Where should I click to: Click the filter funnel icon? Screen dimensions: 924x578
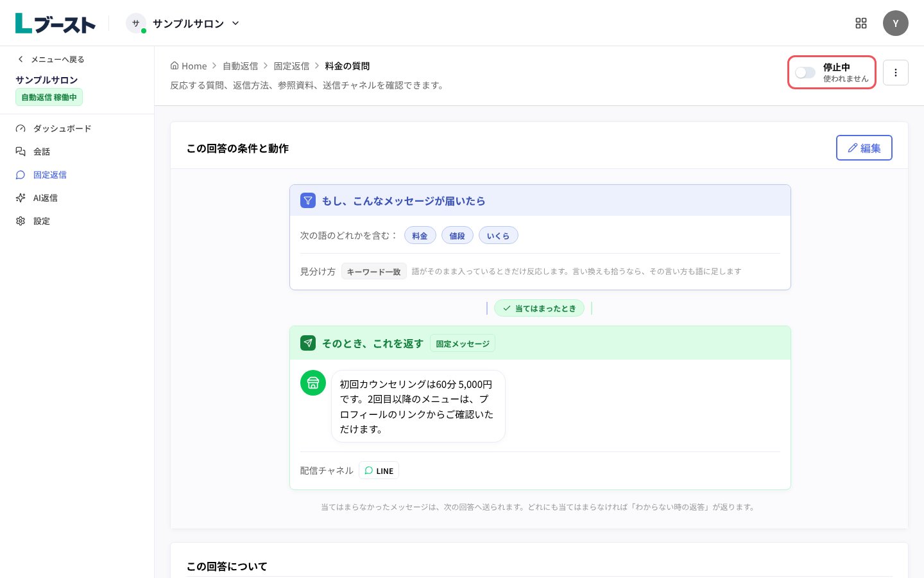pos(308,200)
